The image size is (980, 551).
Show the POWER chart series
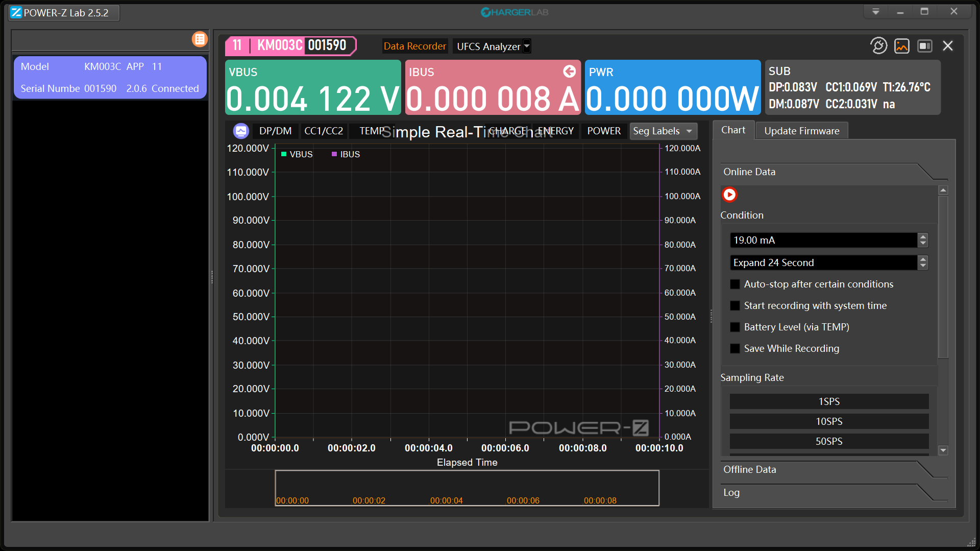point(604,131)
